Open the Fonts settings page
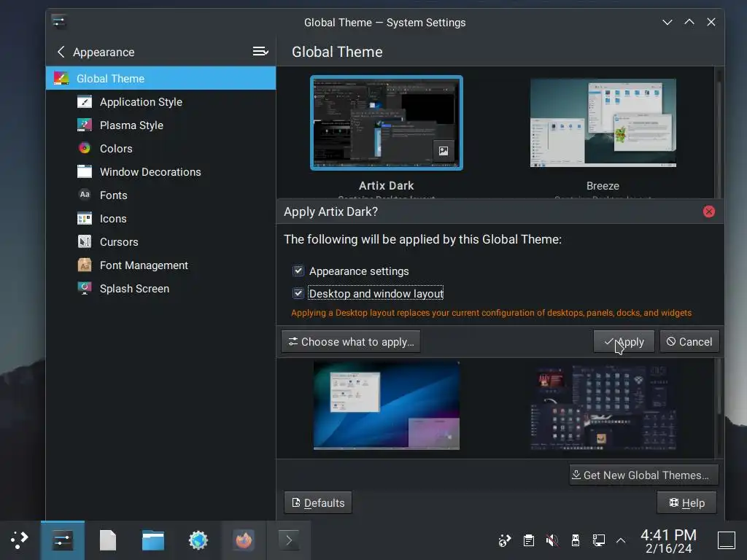 [x=161, y=195]
